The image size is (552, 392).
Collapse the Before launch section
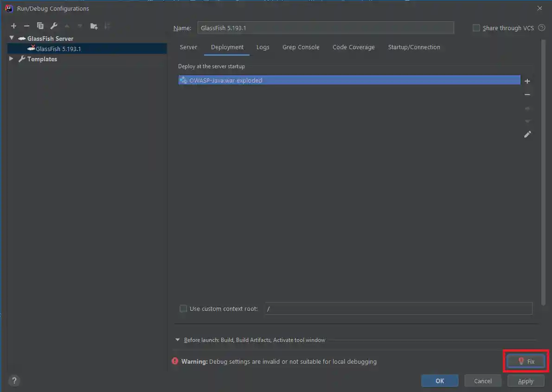(177, 340)
